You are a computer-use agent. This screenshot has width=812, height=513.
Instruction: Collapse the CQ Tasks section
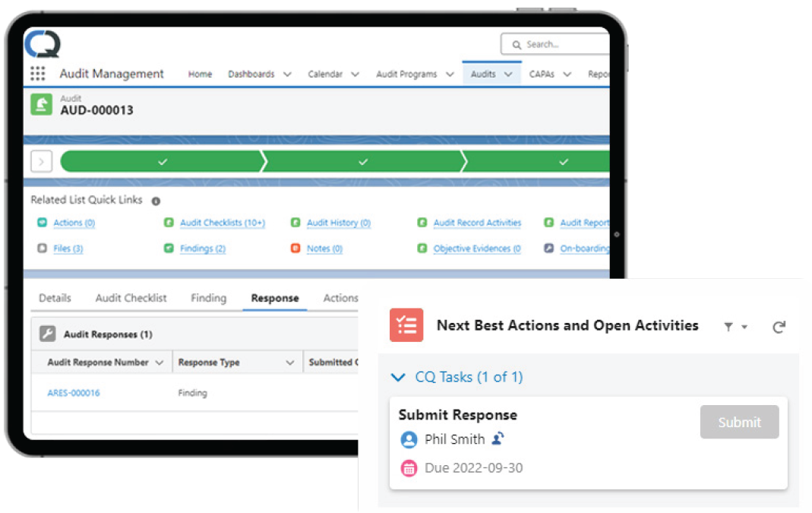(397, 377)
